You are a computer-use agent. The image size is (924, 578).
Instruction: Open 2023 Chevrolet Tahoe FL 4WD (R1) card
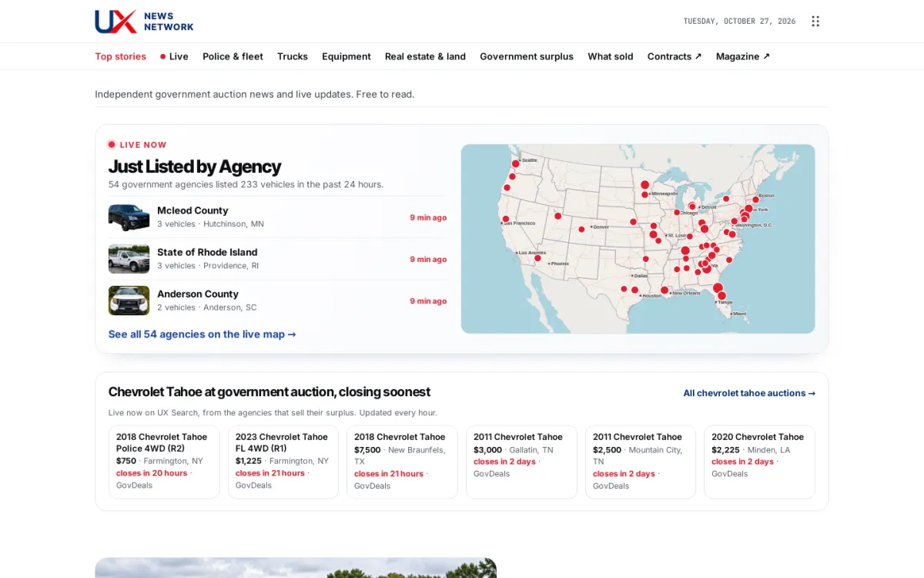click(283, 462)
